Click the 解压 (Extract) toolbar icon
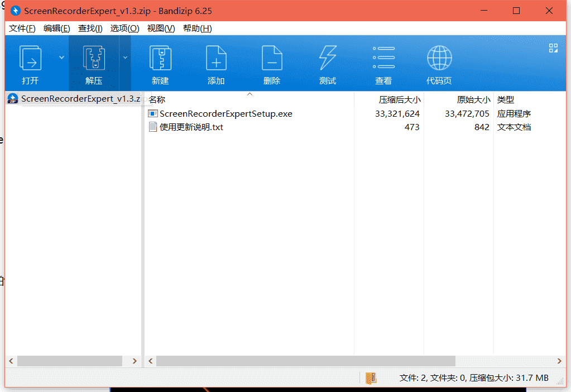 click(94, 58)
